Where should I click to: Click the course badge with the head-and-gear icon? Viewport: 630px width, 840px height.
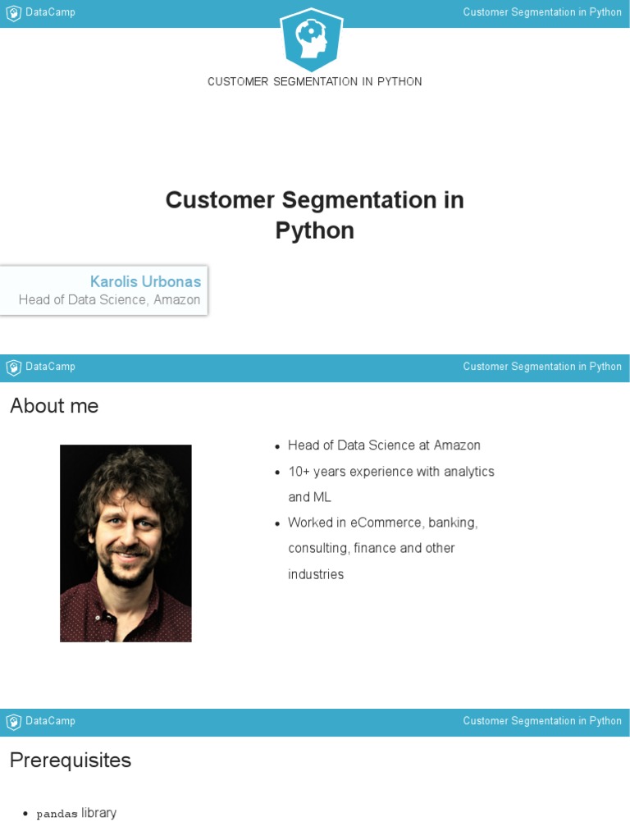(312, 38)
